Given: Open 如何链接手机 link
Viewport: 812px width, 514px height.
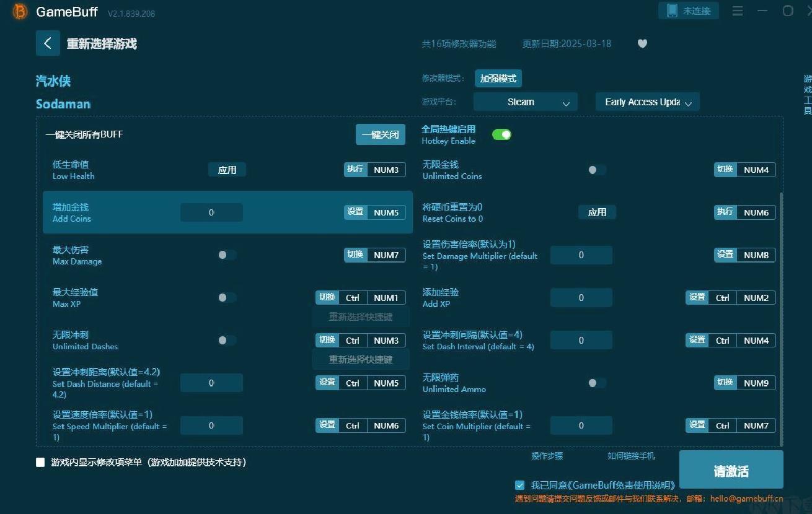Looking at the screenshot, I should tap(631, 456).
